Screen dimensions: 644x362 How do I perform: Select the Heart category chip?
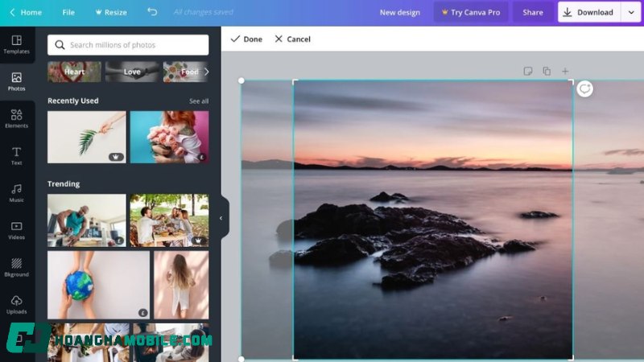tap(74, 72)
